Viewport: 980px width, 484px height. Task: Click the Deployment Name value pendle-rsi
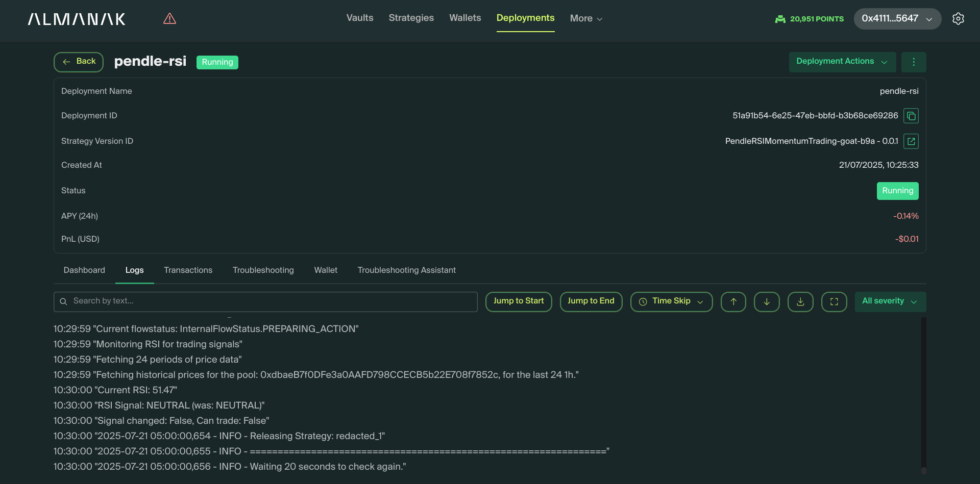899,91
